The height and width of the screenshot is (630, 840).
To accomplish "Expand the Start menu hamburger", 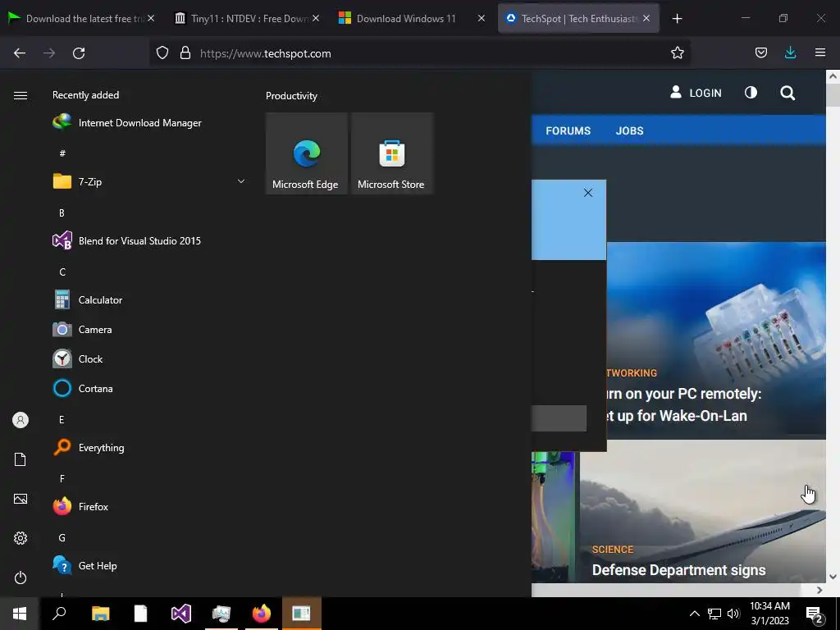I will click(21, 95).
